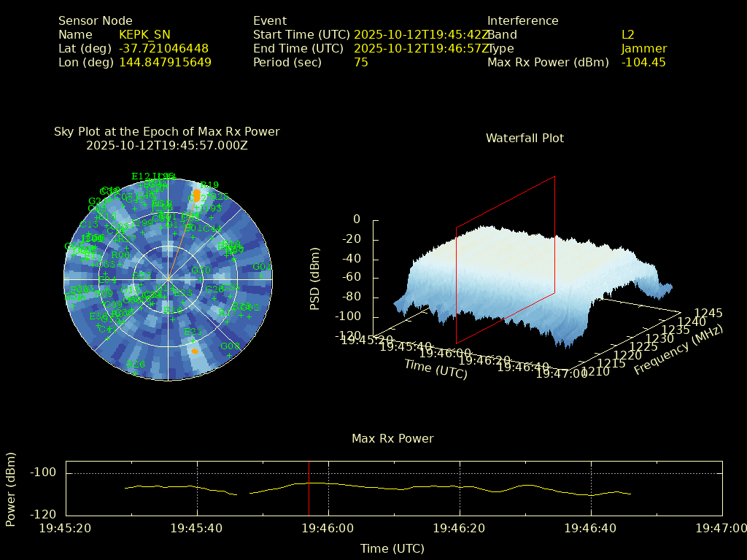747x560 pixels.
Task: Select the latitude value -37.721046448
Action: click(x=163, y=48)
